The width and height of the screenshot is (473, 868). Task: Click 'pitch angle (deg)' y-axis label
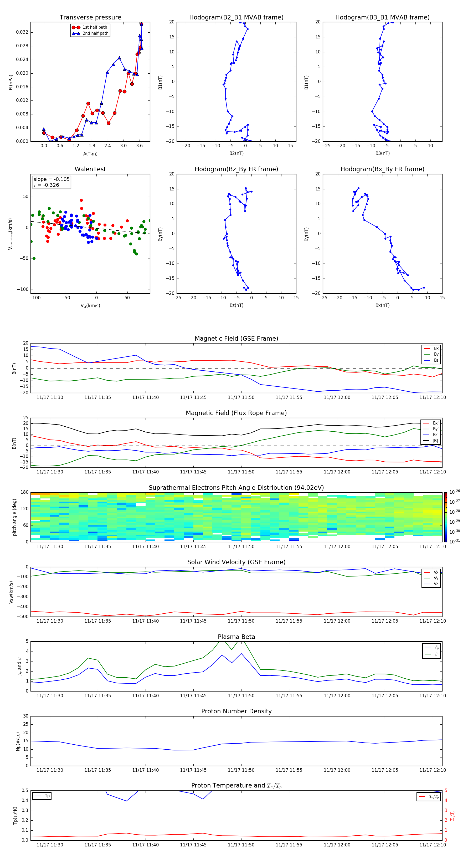14,517
